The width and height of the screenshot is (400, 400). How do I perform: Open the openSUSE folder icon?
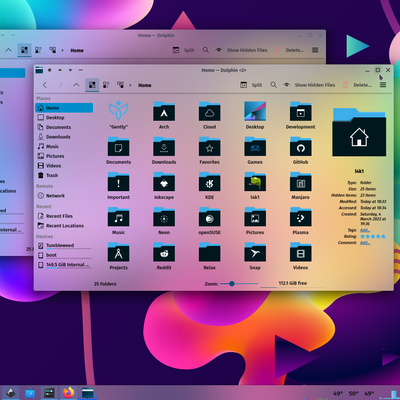209,217
